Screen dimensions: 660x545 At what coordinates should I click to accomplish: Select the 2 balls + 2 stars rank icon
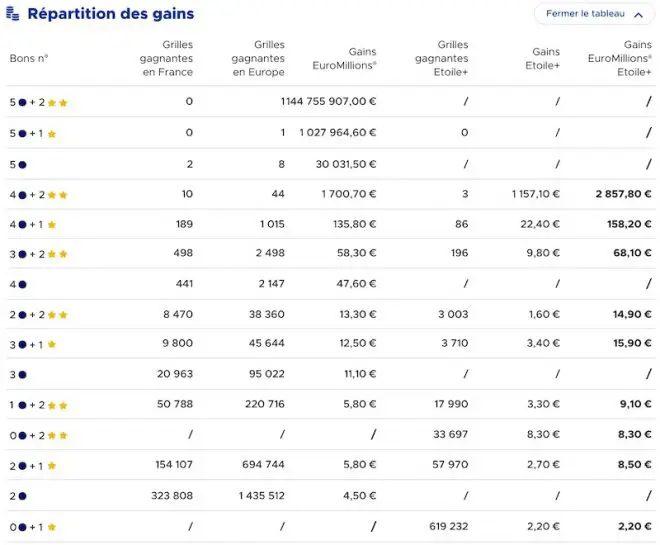tap(39, 315)
